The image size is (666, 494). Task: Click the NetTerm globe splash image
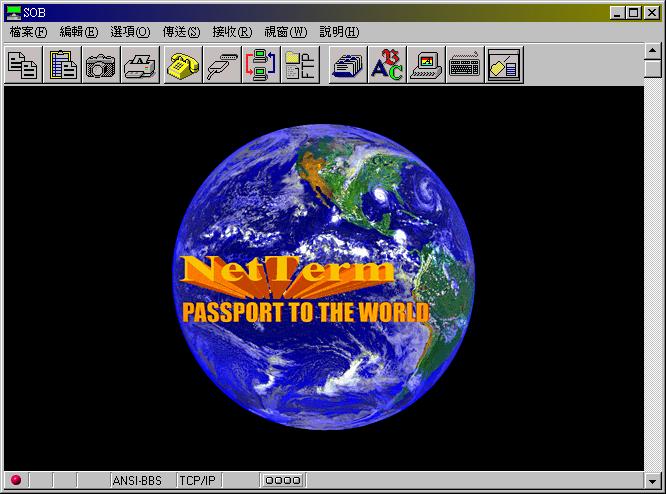click(324, 277)
